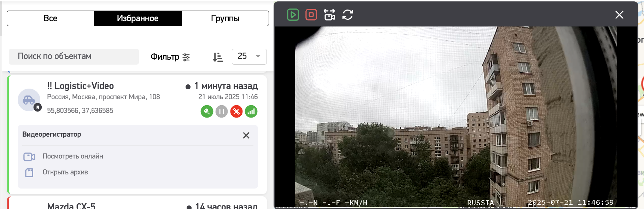
Task: Select the Избранное tab
Action: (138, 18)
